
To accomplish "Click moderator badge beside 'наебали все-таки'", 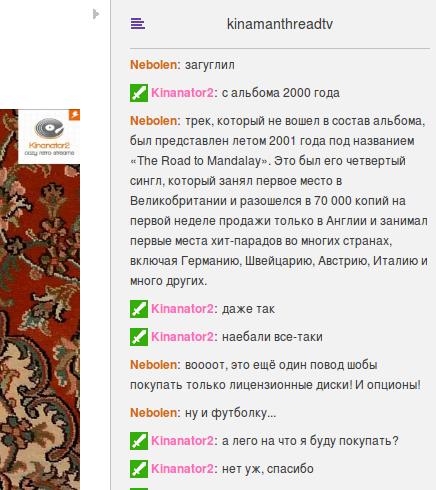I will pyautogui.click(x=139, y=337).
